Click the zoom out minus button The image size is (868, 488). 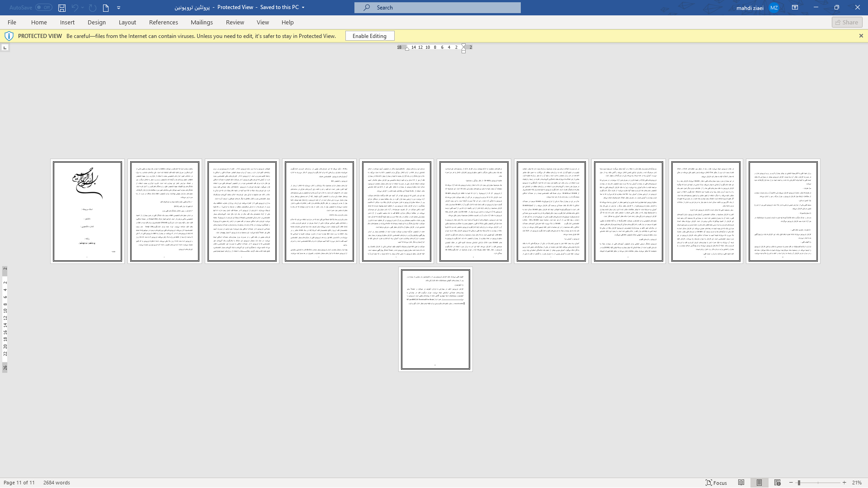coord(791,483)
